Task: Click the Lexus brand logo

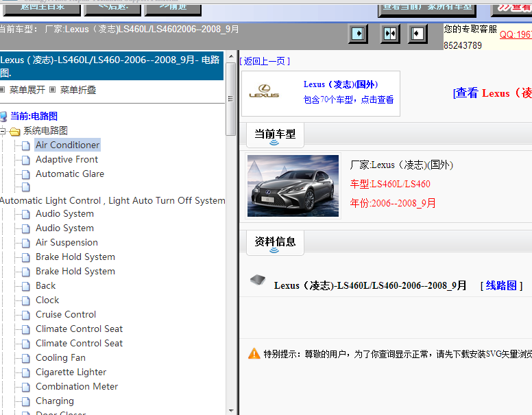Action: coord(264,91)
